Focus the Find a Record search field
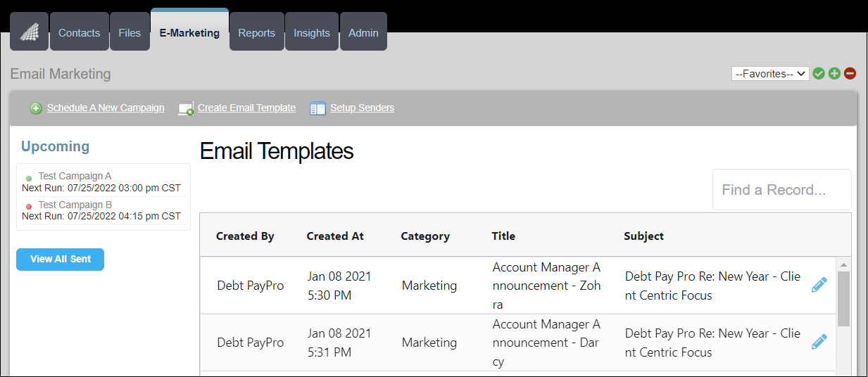 click(x=781, y=190)
